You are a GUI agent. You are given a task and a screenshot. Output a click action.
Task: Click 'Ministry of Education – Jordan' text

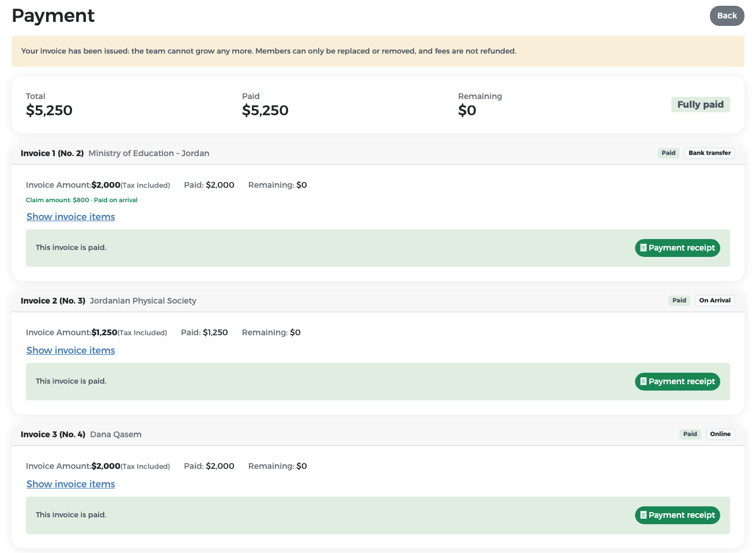(x=149, y=153)
